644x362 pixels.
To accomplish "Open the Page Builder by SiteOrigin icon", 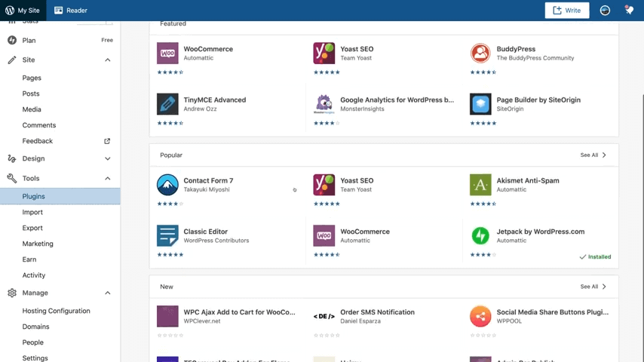I will (480, 104).
